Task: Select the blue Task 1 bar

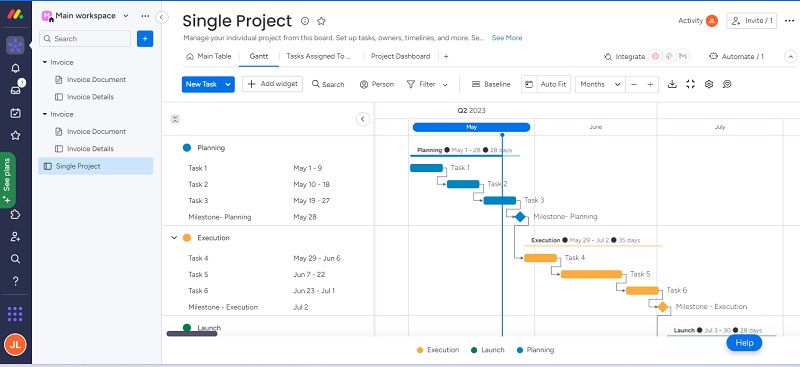Action: click(427, 168)
